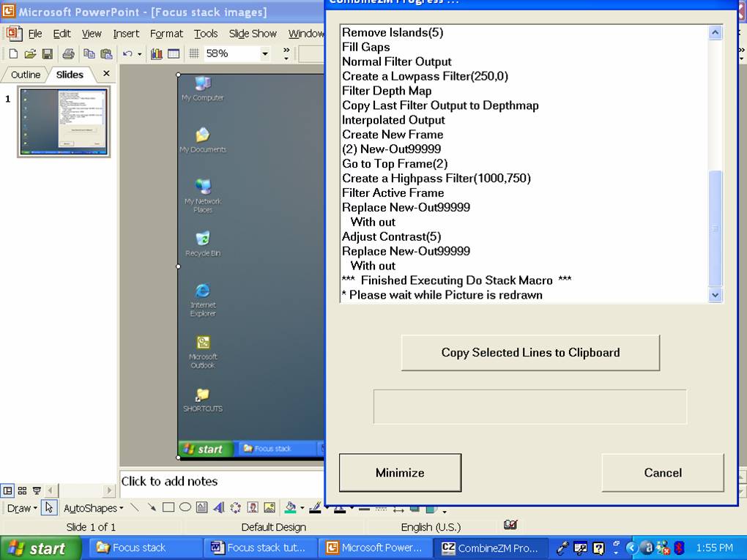This screenshot has width=747, height=560.
Task: Open the Tools menu
Action: point(206,34)
